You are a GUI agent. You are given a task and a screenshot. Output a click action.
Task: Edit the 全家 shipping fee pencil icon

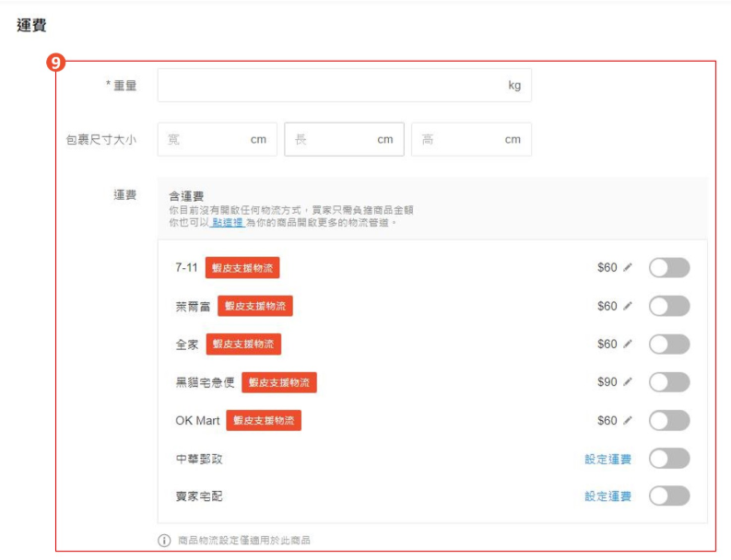click(628, 344)
